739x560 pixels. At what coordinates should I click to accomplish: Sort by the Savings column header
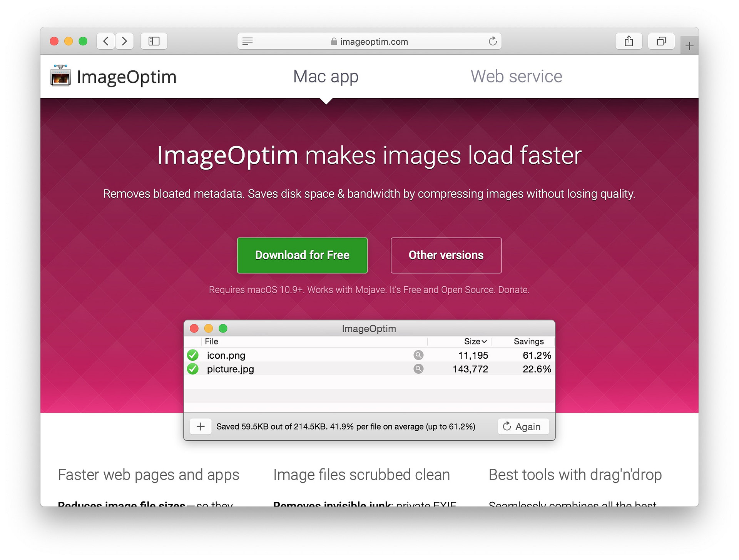coord(528,341)
